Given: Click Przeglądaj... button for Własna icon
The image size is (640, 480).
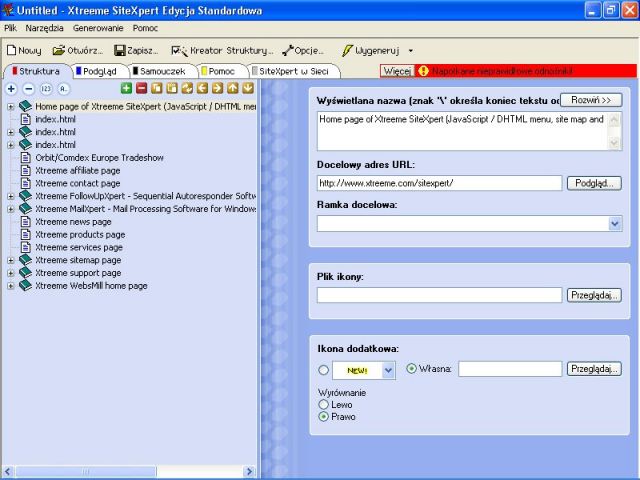Looking at the screenshot, I should click(594, 369).
